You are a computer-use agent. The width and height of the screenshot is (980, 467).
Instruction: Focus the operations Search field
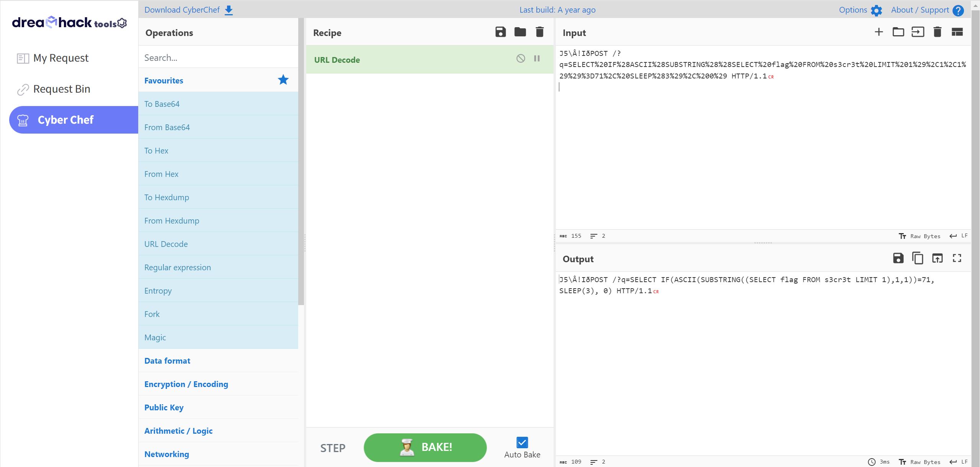218,58
